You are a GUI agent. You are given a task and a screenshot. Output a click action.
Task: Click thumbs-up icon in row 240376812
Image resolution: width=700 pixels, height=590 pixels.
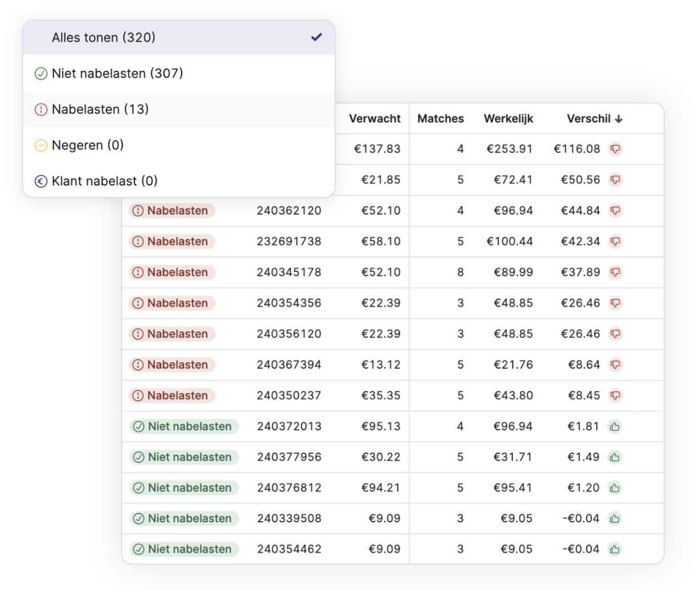click(615, 488)
